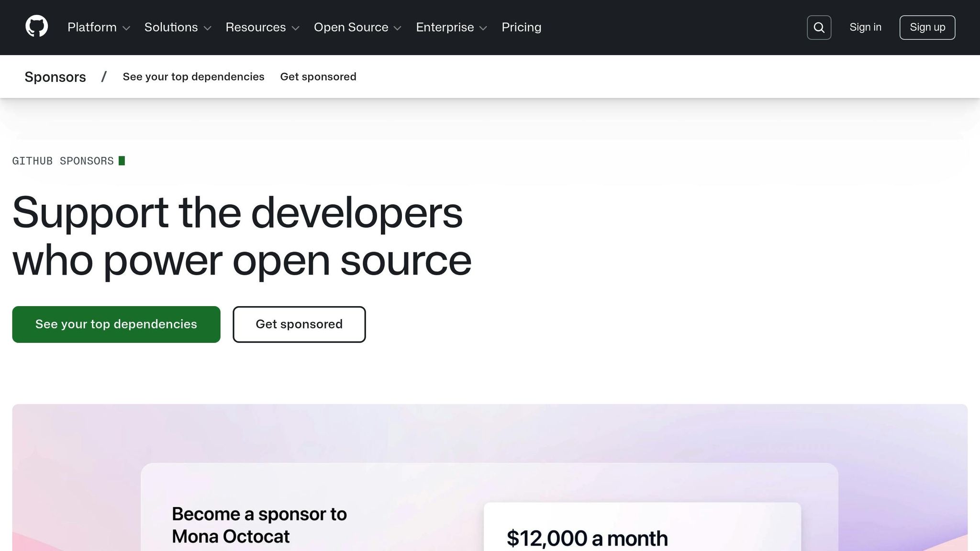Select See your top dependencies in subnav

point(193,77)
